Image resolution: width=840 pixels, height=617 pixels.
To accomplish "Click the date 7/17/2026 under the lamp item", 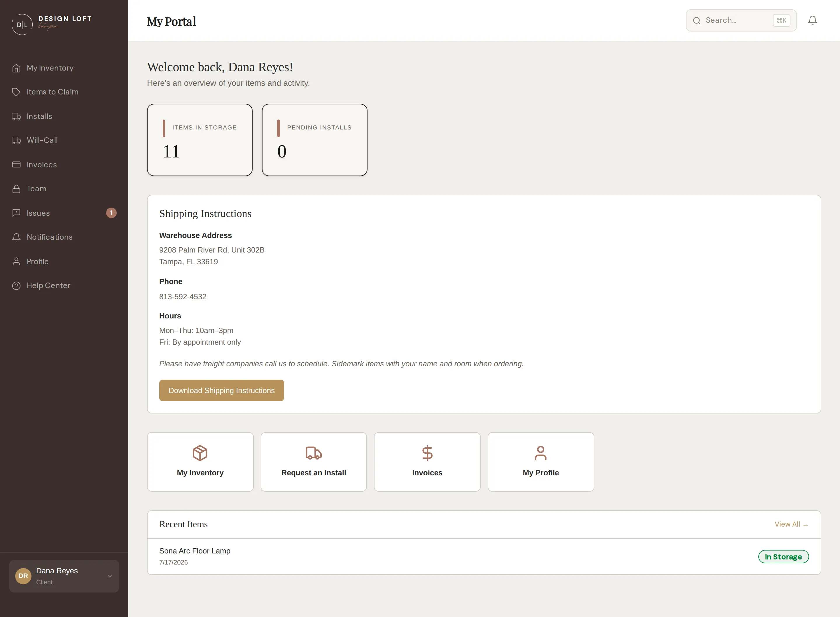I will [173, 562].
